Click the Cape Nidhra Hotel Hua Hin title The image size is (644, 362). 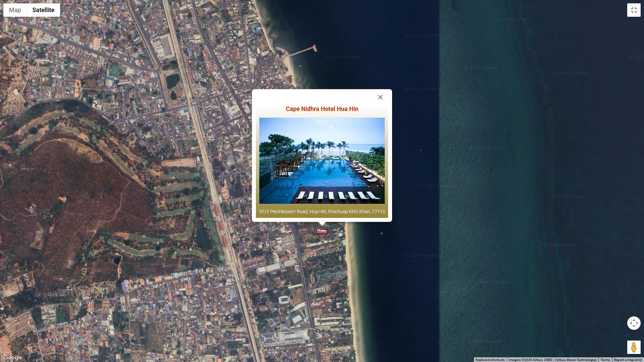(322, 109)
